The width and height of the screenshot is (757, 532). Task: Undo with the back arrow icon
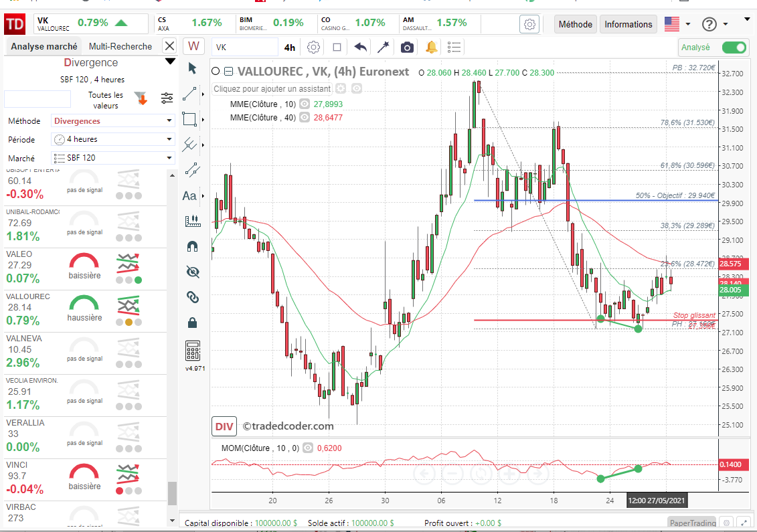tap(360, 47)
